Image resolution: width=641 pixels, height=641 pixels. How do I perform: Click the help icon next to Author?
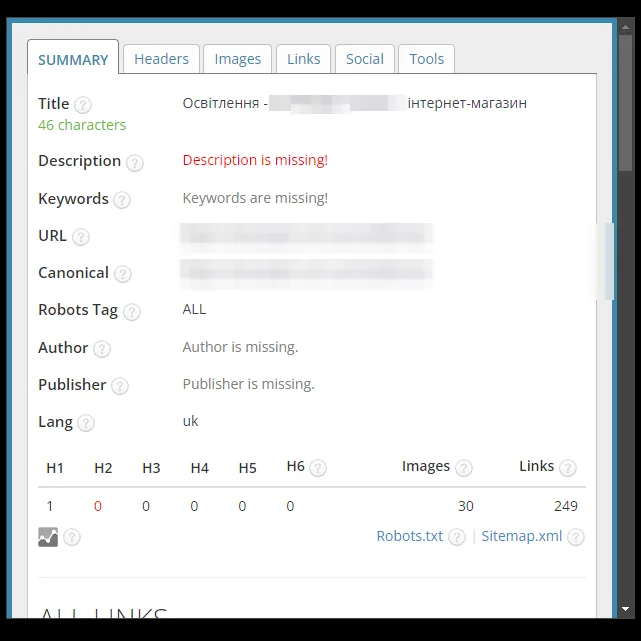pyautogui.click(x=101, y=349)
